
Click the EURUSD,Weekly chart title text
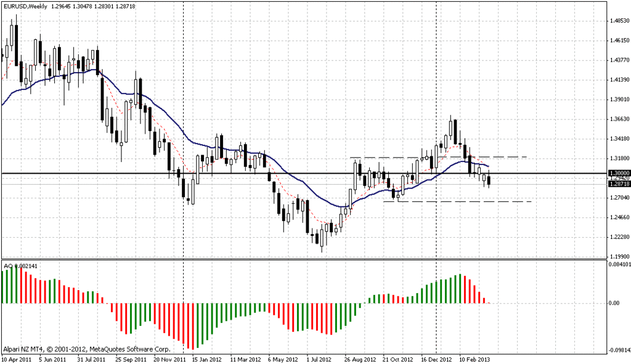point(25,6)
